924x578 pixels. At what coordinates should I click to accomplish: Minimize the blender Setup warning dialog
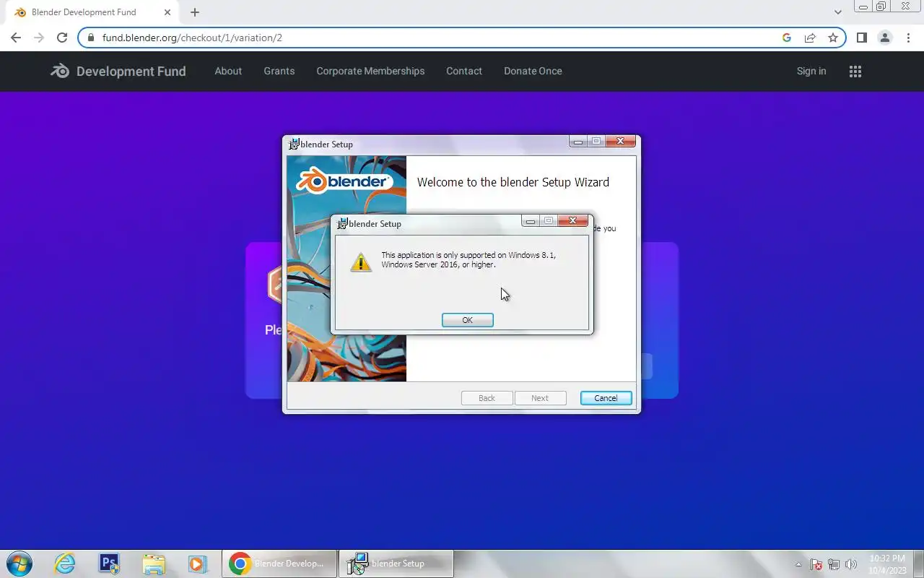pos(531,220)
